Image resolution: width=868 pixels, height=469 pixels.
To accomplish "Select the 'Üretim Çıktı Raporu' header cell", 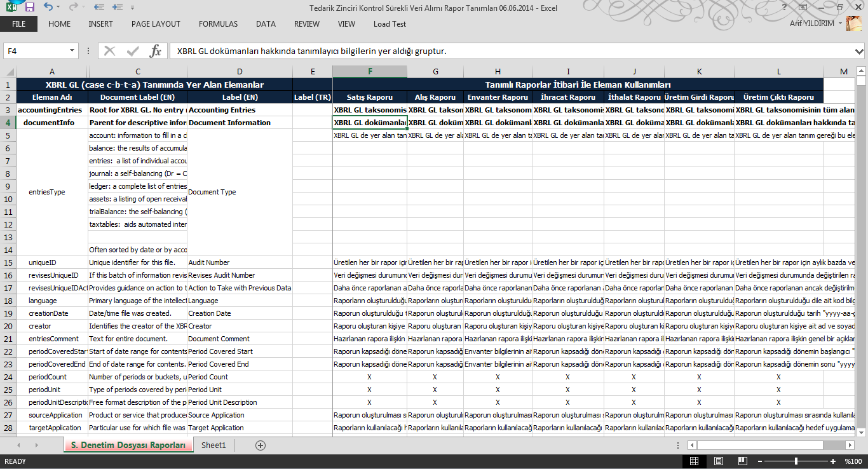I will pyautogui.click(x=779, y=97).
